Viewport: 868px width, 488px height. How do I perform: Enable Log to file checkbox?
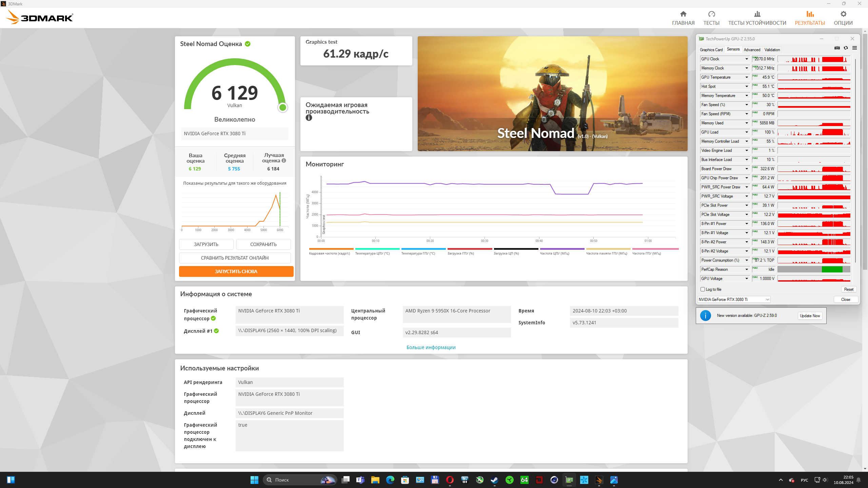(x=703, y=289)
